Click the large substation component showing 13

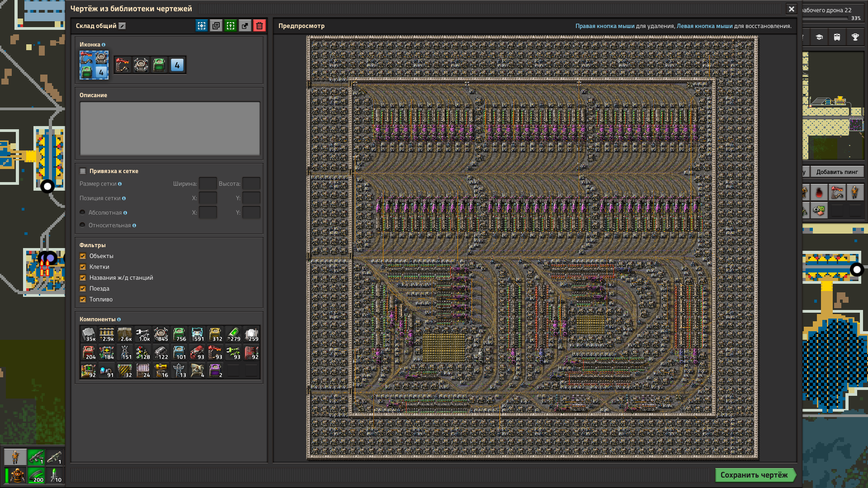point(179,371)
